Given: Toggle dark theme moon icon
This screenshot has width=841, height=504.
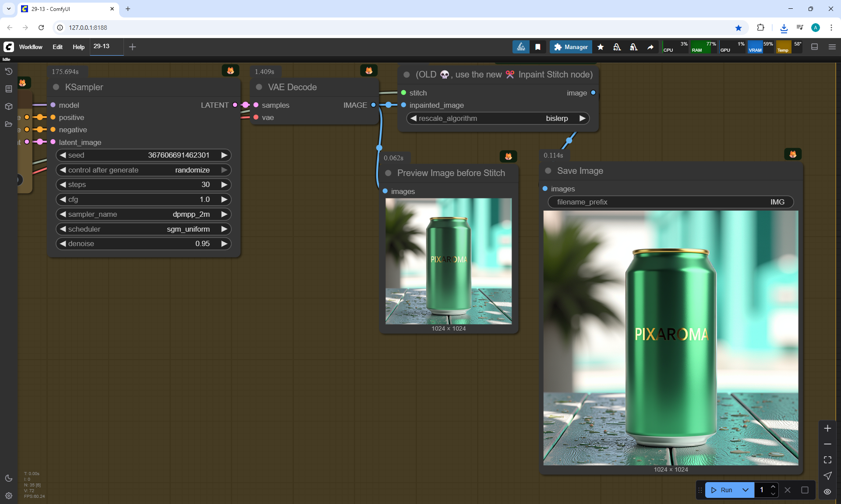Looking at the screenshot, I should click(8, 478).
